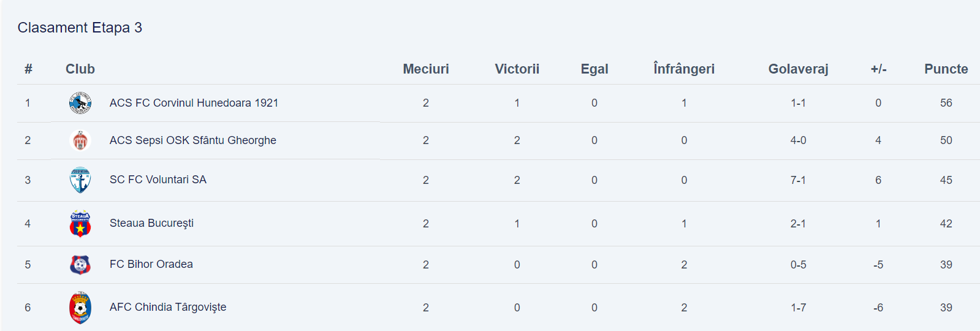This screenshot has width=980, height=331.
Task: Click the Puncte column header
Action: pyautogui.click(x=946, y=69)
